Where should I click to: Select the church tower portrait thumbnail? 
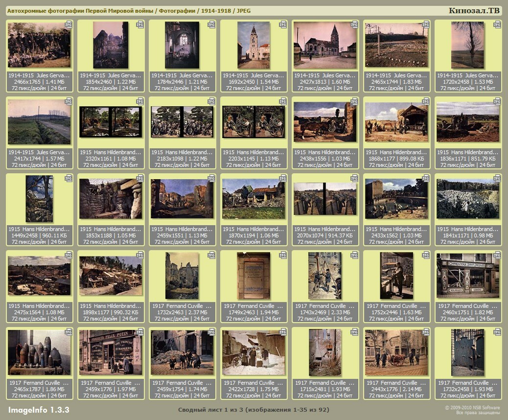(254, 45)
